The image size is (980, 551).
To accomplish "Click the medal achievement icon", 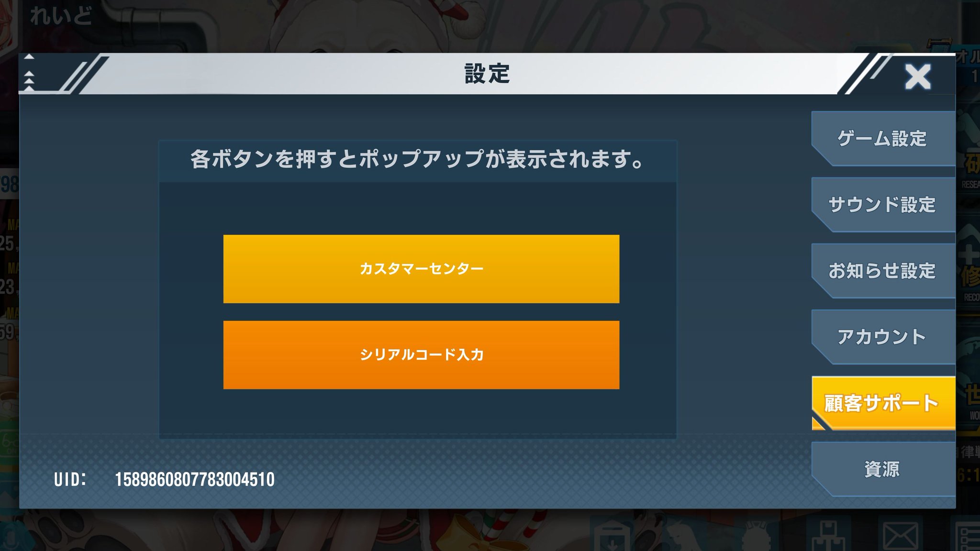I will tap(756, 536).
